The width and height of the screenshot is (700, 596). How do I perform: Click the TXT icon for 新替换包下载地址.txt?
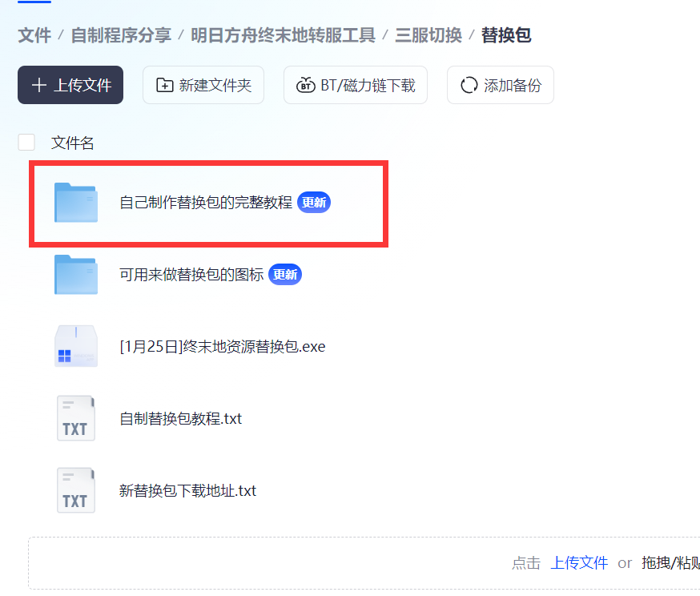pos(76,490)
